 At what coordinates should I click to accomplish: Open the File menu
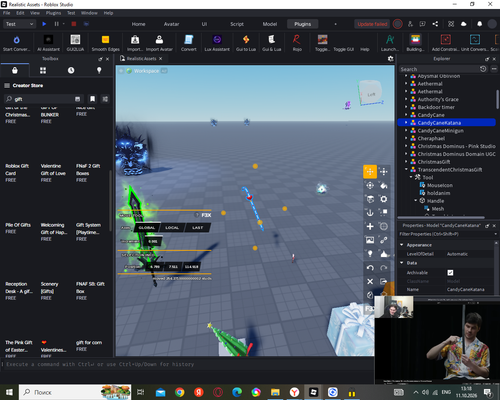(x=7, y=13)
